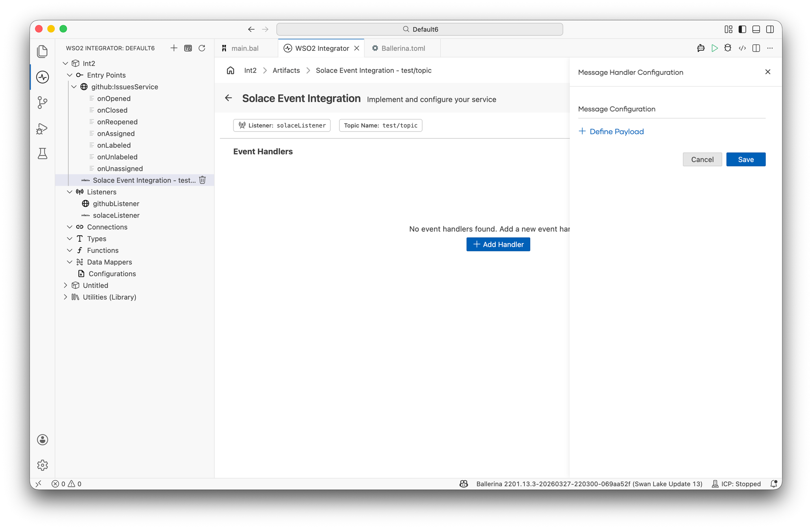Click Add Handler button

(x=498, y=244)
